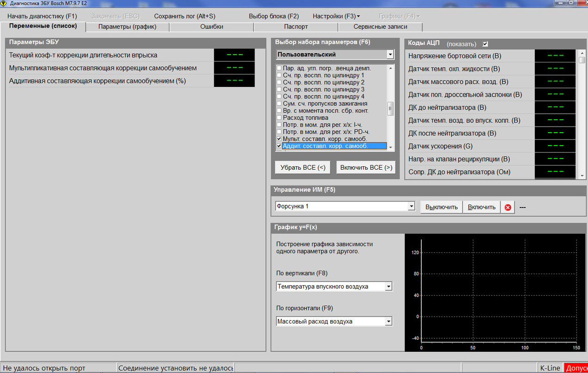The height and width of the screenshot is (373, 588).
Task: Click the Выключить actuator button
Action: 441,207
